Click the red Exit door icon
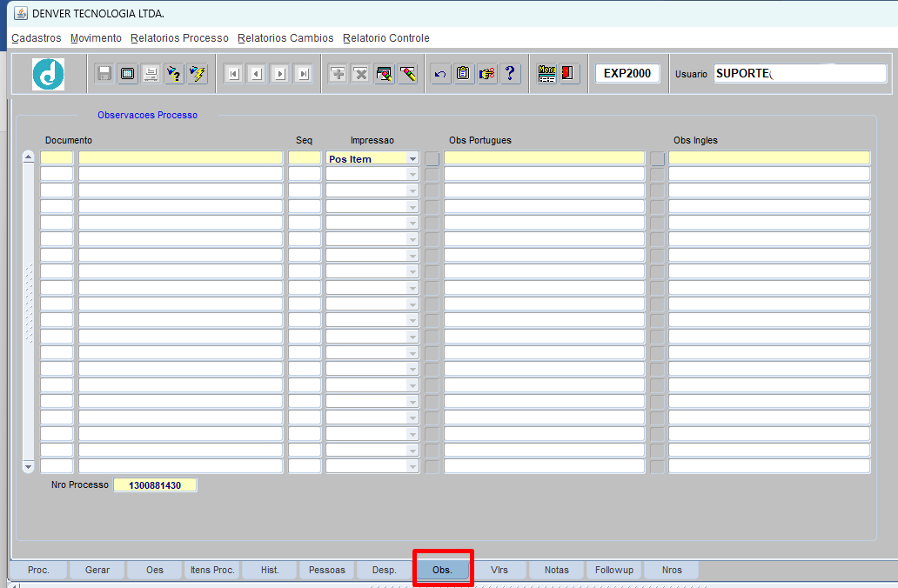Screen dimensions: 898x588 [569, 74]
